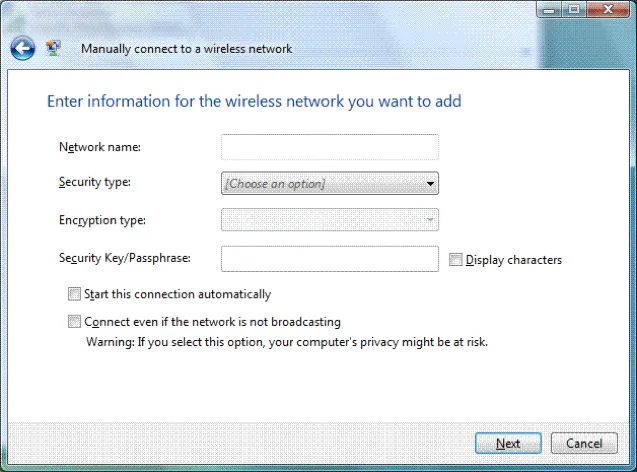Maximize the wizard window

tap(575, 10)
